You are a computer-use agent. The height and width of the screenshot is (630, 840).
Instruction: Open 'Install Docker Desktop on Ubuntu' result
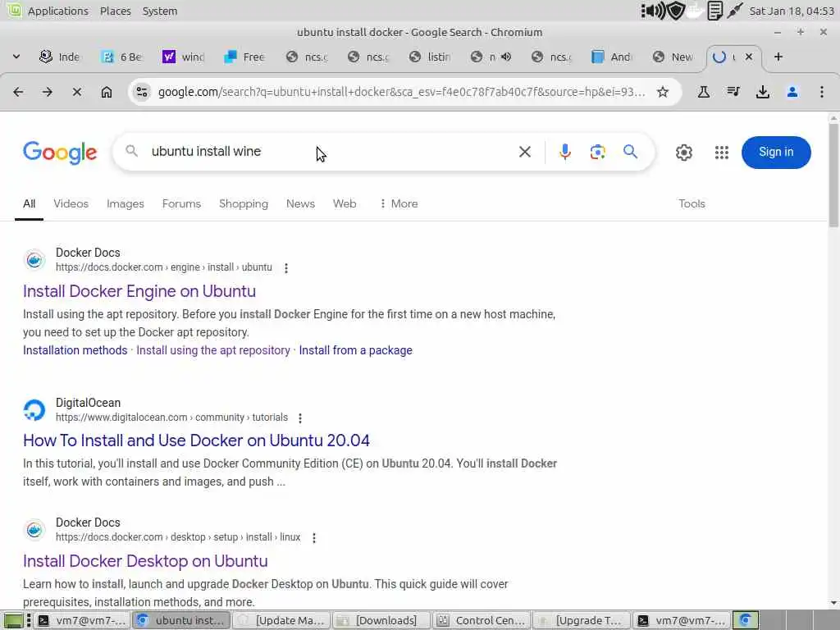(x=145, y=561)
